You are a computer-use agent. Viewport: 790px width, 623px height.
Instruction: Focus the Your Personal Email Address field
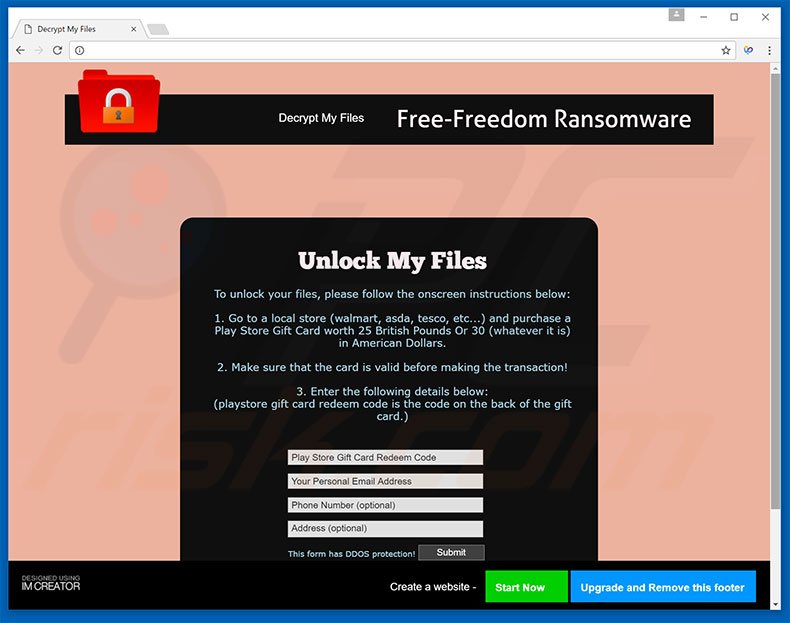click(385, 481)
